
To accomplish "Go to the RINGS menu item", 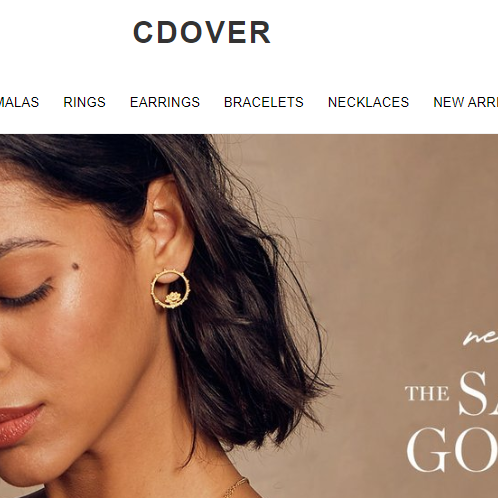I will [x=84, y=102].
